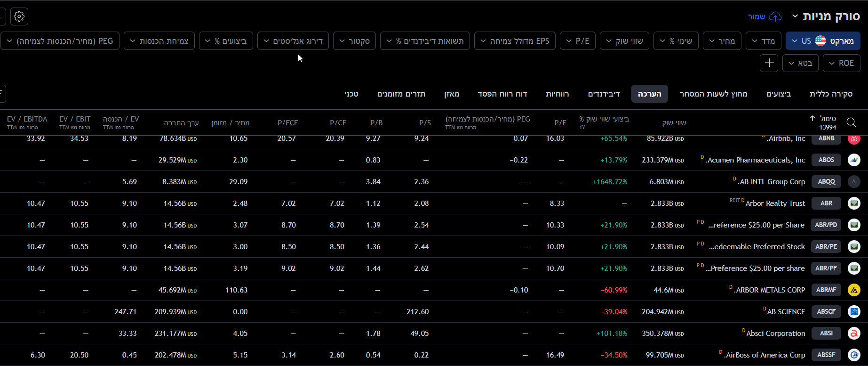Click the ABSI ticker button

pyautogui.click(x=827, y=333)
